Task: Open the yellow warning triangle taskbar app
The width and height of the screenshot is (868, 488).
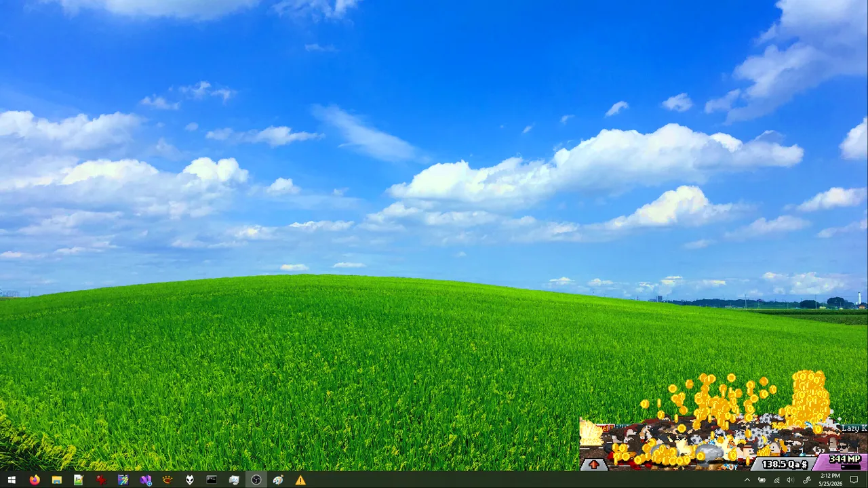Action: click(300, 480)
